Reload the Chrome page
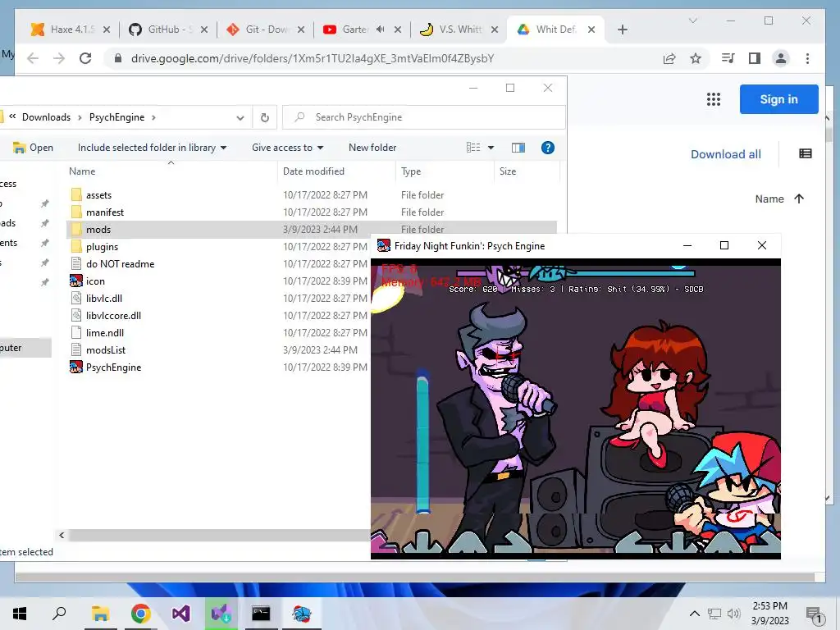 pyautogui.click(x=85, y=58)
